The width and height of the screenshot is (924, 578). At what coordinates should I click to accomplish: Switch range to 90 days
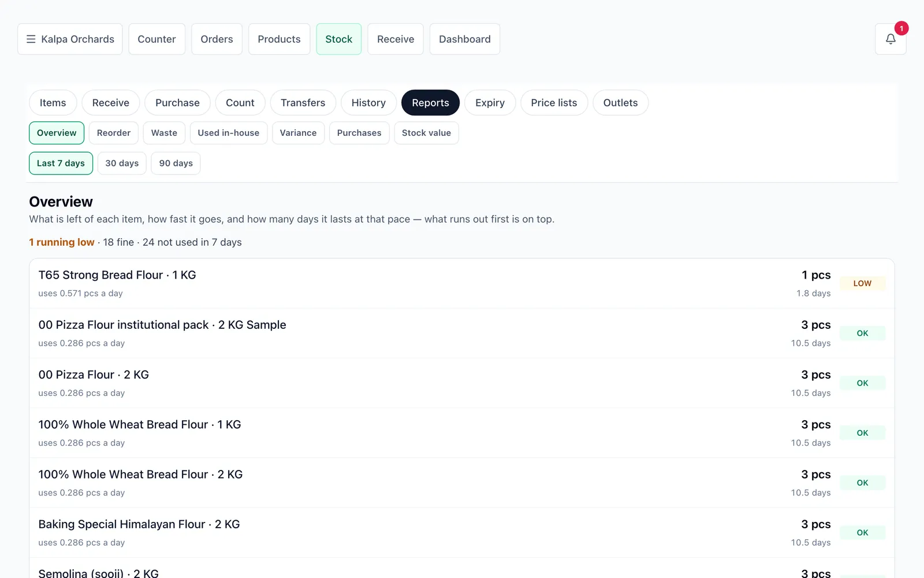[176, 163]
